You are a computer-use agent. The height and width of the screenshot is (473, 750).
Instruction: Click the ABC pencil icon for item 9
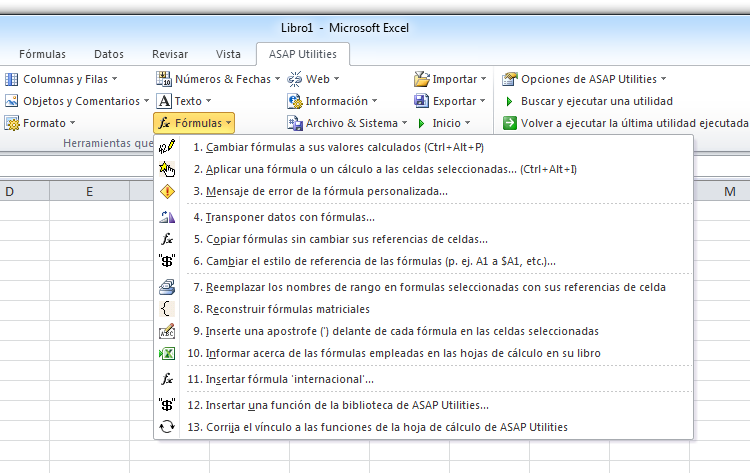tap(167, 331)
